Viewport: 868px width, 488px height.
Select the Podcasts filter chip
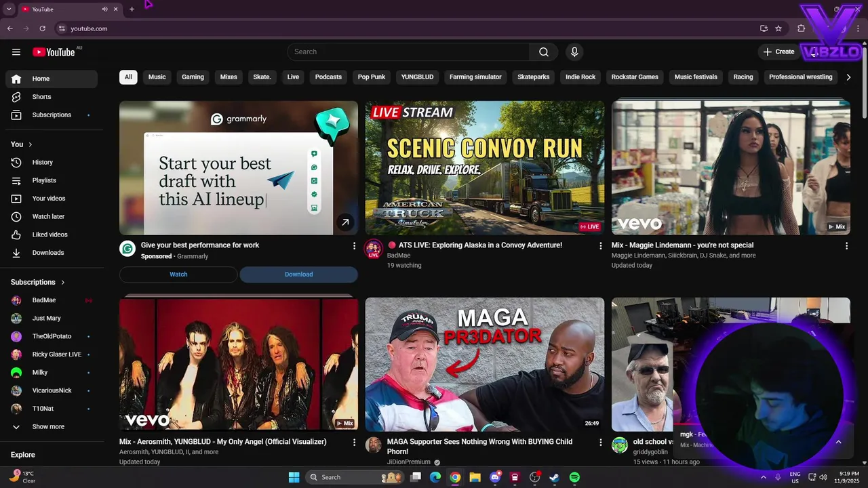(x=328, y=77)
